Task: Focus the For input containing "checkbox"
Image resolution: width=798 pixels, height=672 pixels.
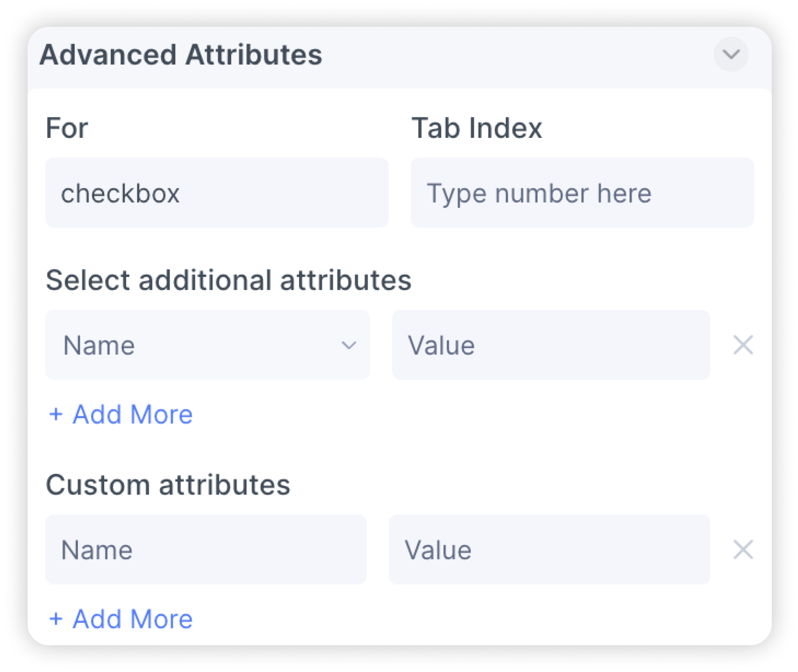Action: [x=216, y=193]
